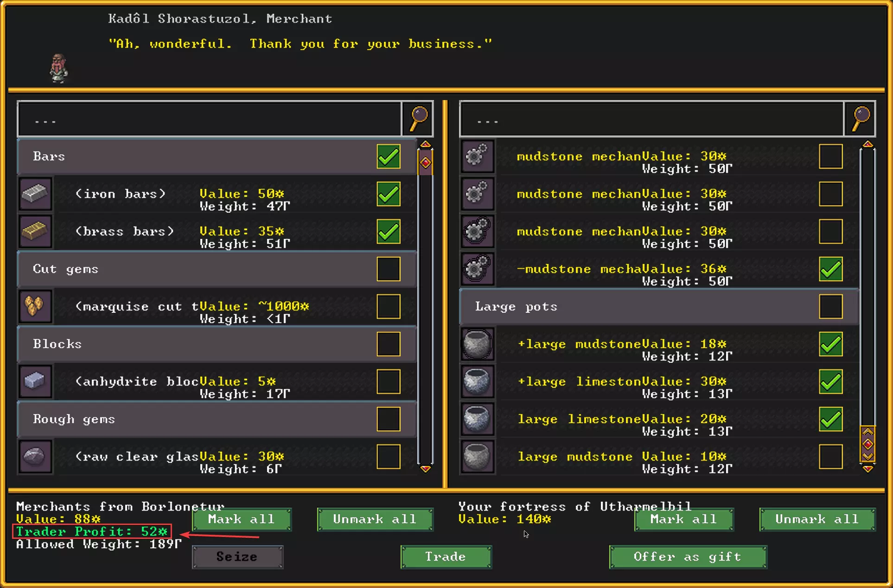Click the raw clear glass icon
The image size is (893, 588).
(x=35, y=456)
